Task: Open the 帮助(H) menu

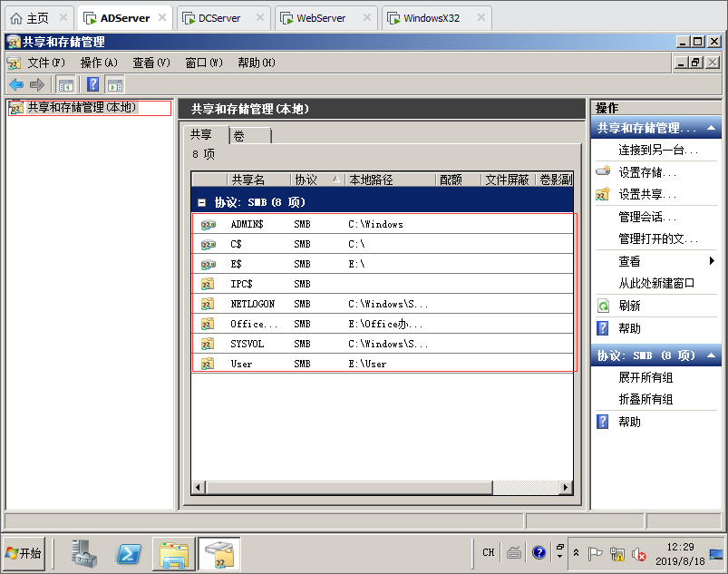Action: point(257,63)
